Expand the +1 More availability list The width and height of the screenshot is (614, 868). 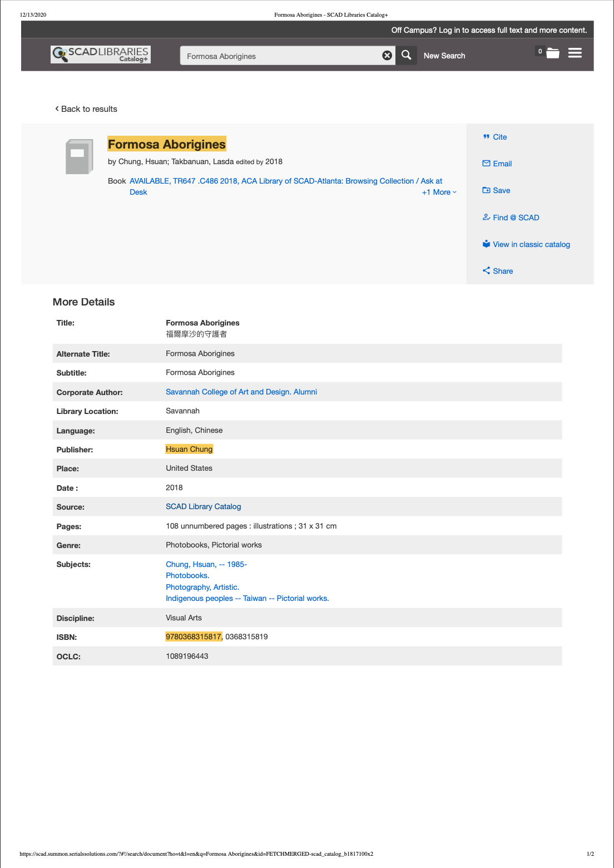click(x=439, y=192)
